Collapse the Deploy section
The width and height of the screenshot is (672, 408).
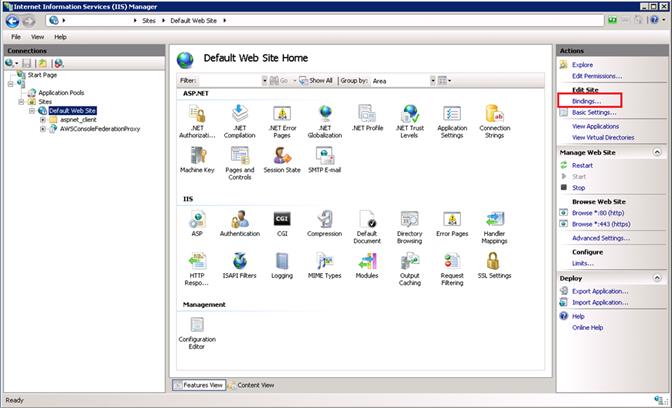point(657,278)
